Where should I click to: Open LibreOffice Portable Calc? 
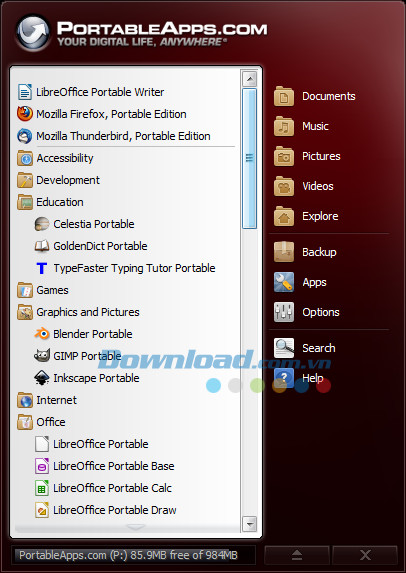point(103,488)
